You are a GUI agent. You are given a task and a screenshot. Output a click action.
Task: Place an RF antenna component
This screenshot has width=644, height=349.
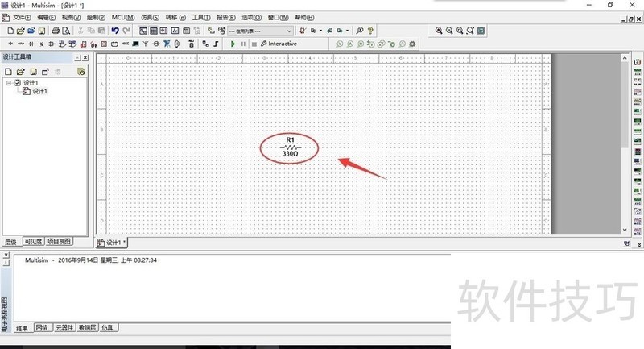[x=146, y=44]
